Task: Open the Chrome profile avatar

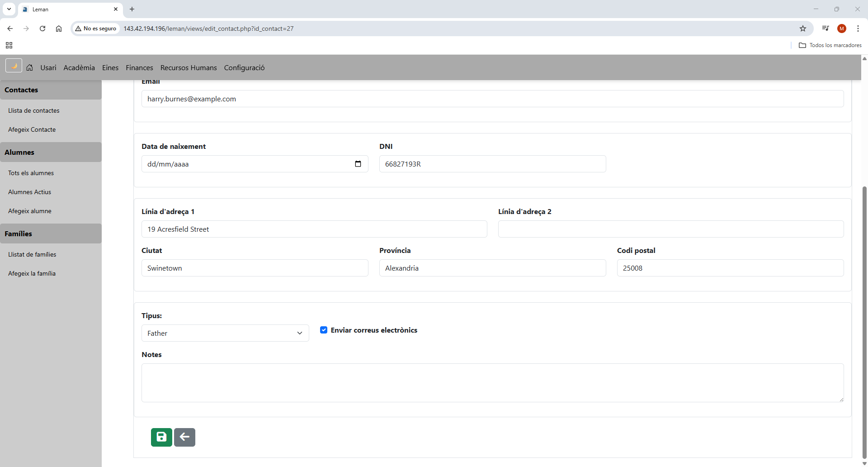Action: (842, 29)
